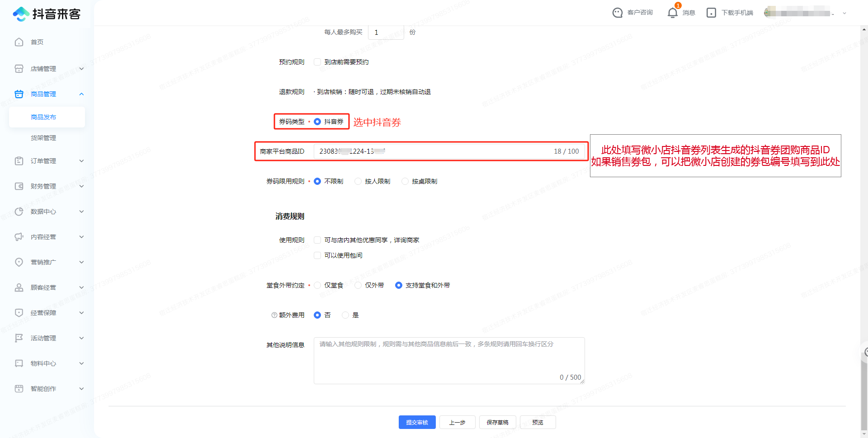Open 客户咨询 headset icon
This screenshot has width=868, height=438.
point(618,13)
